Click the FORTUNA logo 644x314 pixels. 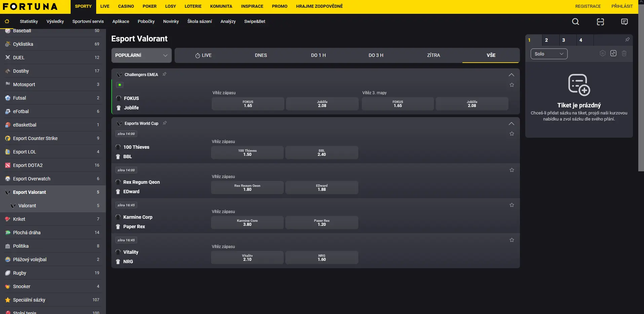30,7
